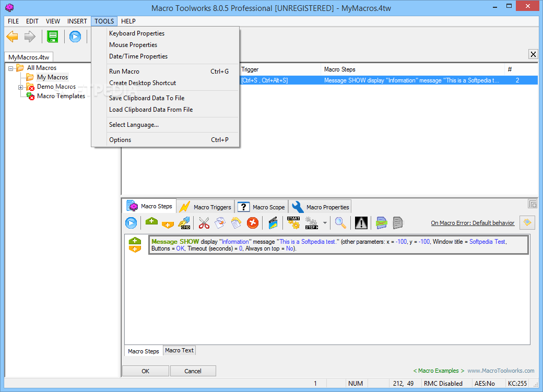Open the INSERT menu
Image resolution: width=543 pixels, height=392 pixels.
[x=77, y=21]
